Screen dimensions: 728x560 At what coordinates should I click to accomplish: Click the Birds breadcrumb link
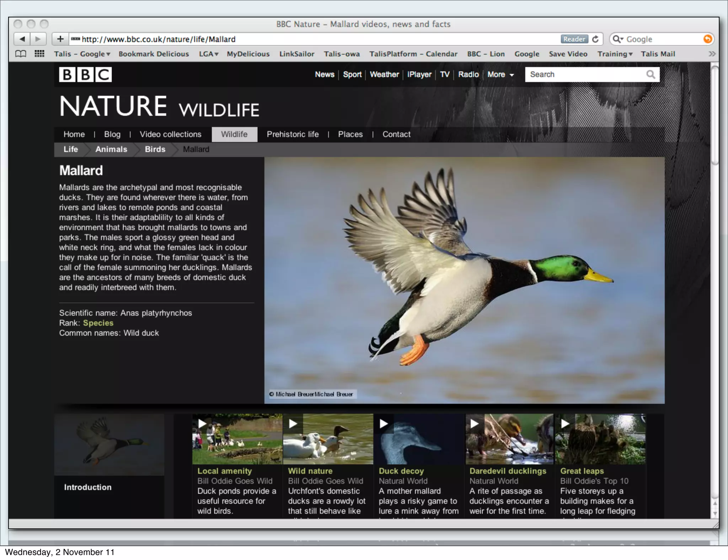pos(155,149)
